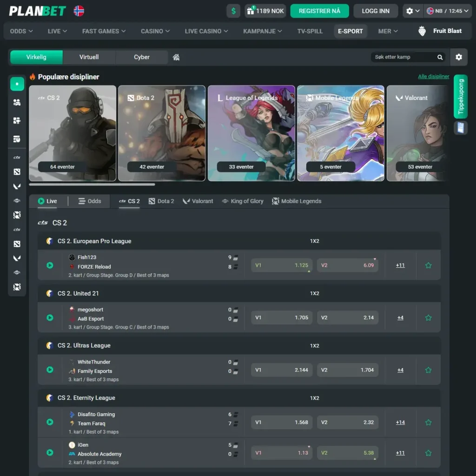Click the first Dota 2 sidebar icon
Image resolution: width=476 pixels, height=476 pixels.
coord(17,172)
